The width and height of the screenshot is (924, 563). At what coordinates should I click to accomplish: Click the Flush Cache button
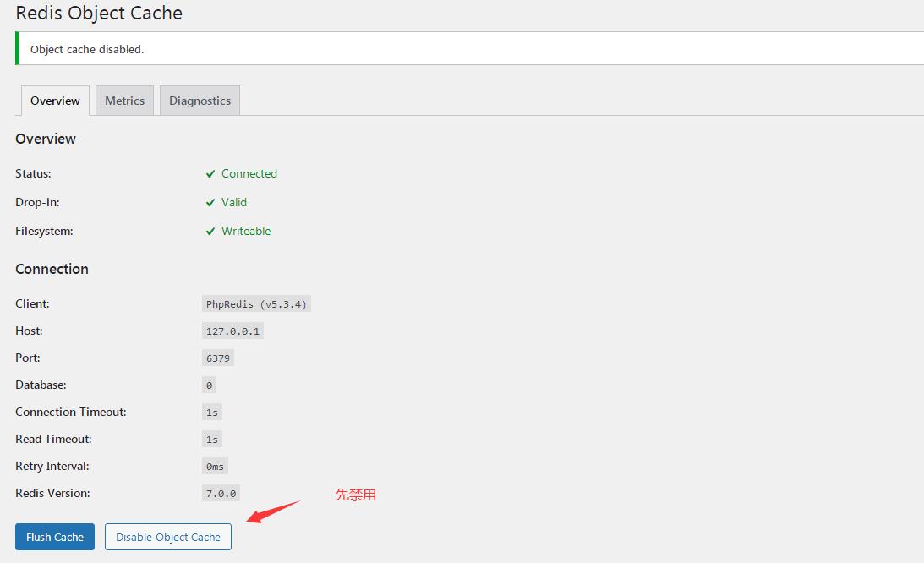point(54,536)
